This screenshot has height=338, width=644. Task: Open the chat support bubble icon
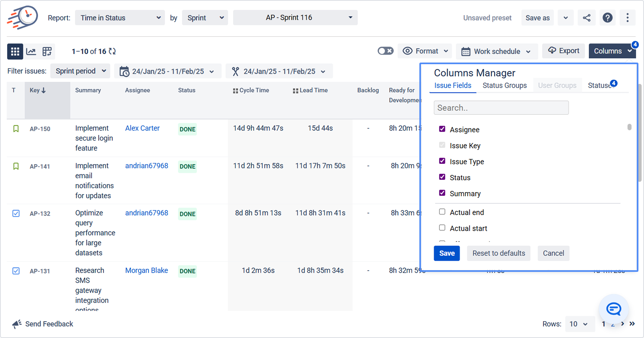pyautogui.click(x=614, y=309)
